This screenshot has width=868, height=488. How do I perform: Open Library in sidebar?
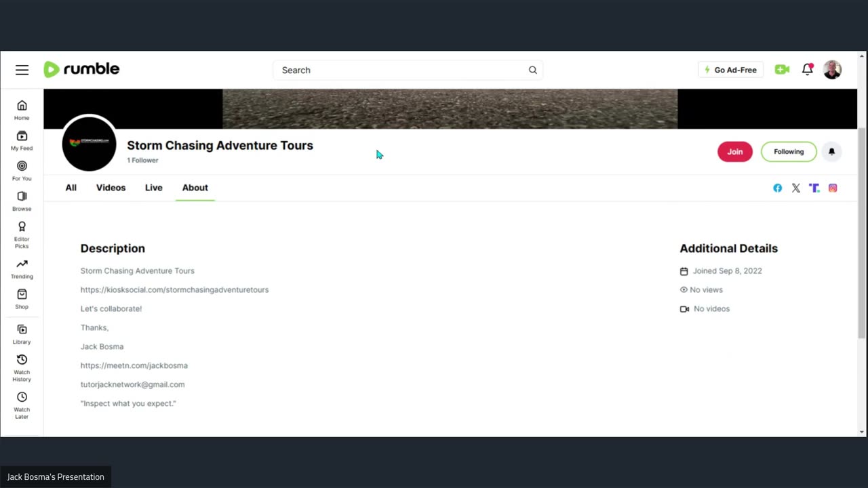pos(22,335)
